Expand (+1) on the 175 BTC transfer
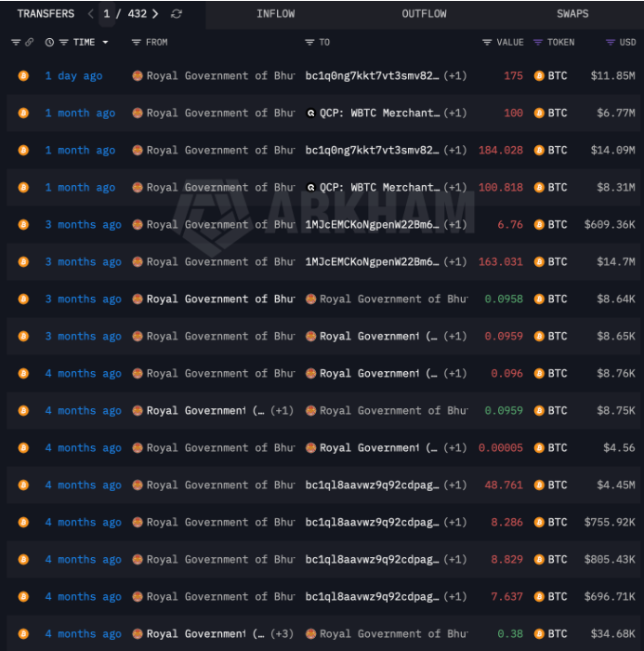644x651 pixels. click(454, 76)
